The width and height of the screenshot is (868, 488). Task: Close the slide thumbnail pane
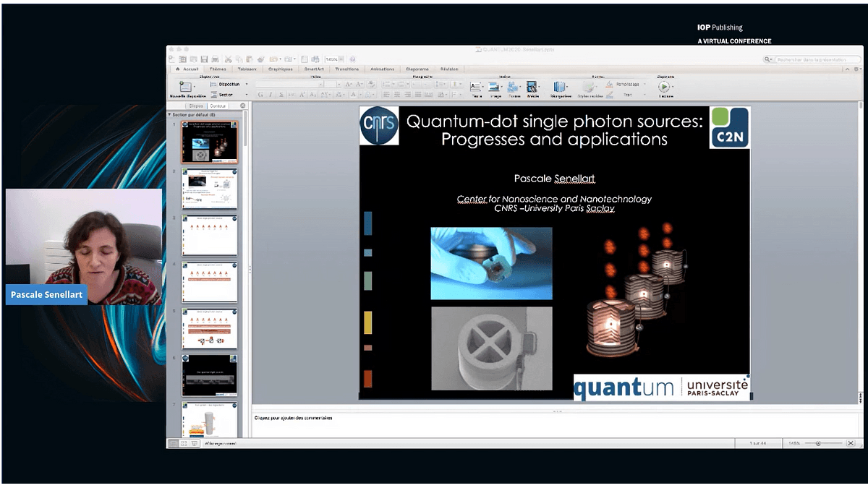tap(243, 106)
